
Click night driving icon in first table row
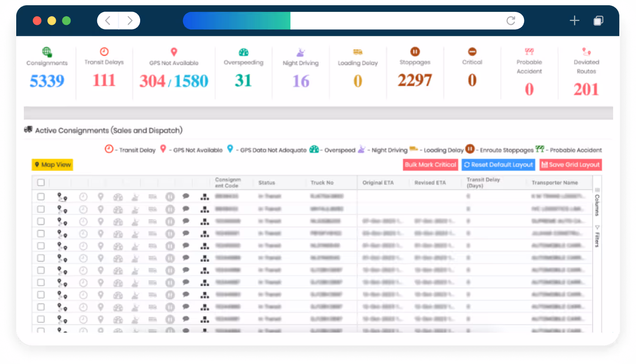click(x=135, y=197)
